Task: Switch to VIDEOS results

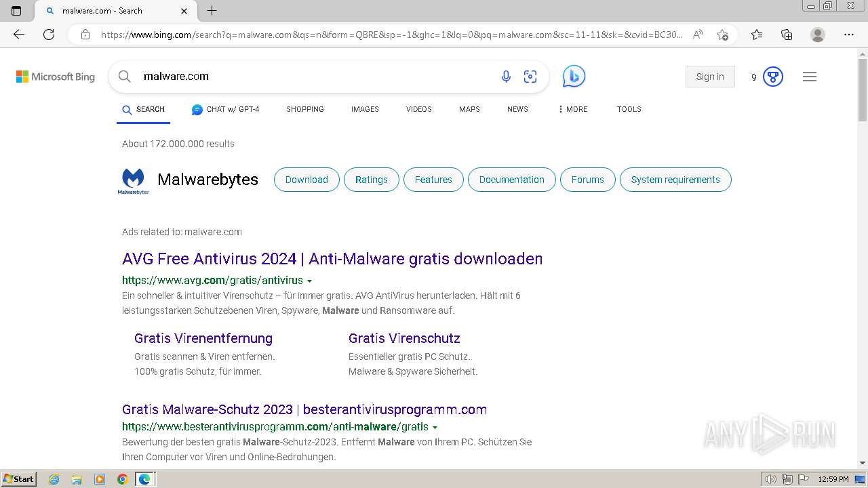Action: [x=419, y=109]
